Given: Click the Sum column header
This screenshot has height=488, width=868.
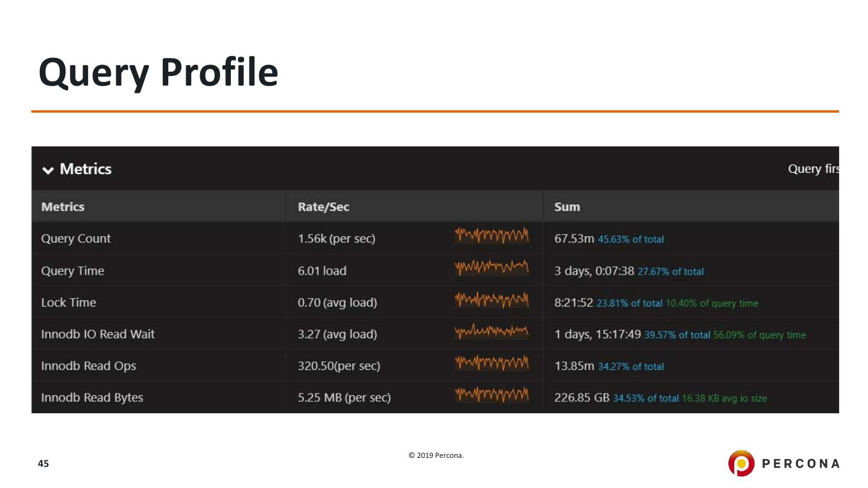Looking at the screenshot, I should tap(567, 207).
